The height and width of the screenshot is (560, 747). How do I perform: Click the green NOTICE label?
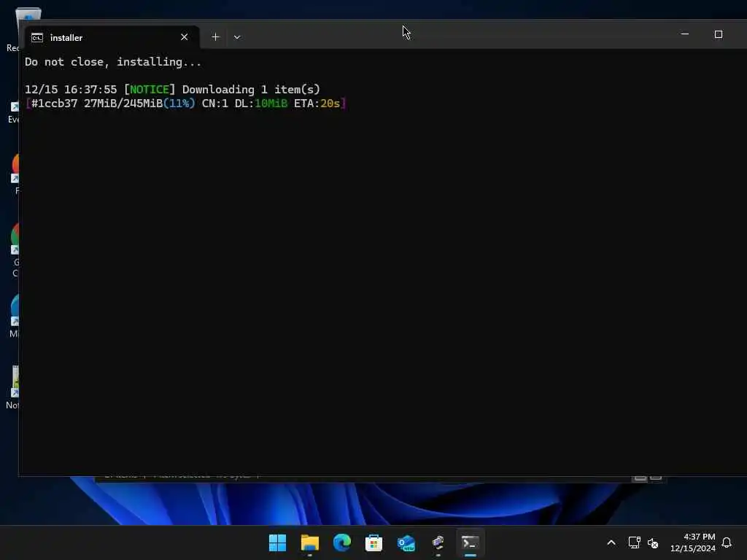coord(150,90)
